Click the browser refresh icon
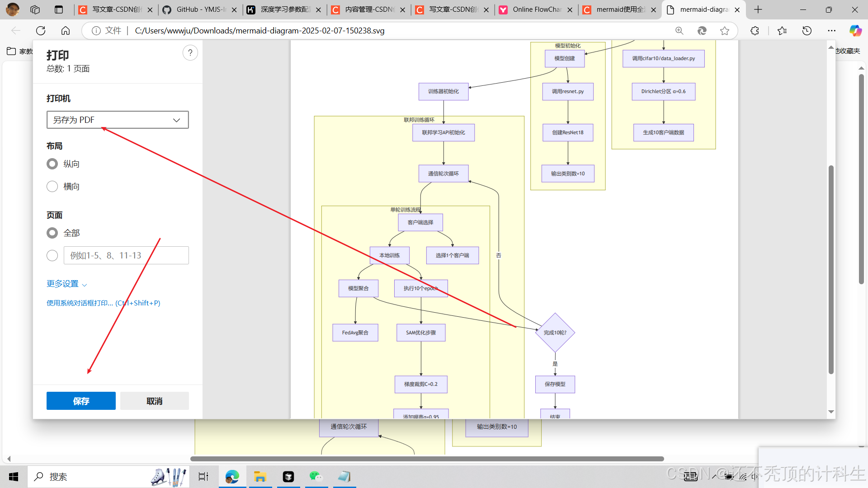Viewport: 868px width, 488px height. click(41, 31)
